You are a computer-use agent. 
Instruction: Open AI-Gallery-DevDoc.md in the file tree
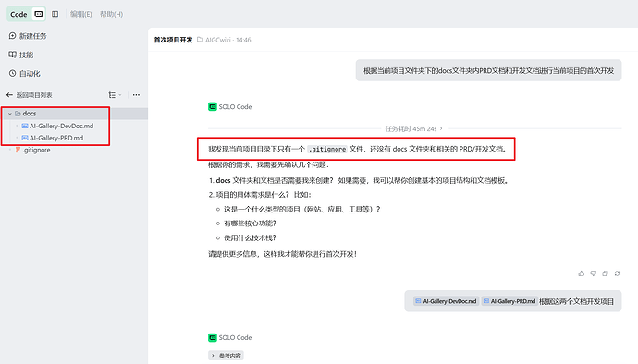point(61,126)
